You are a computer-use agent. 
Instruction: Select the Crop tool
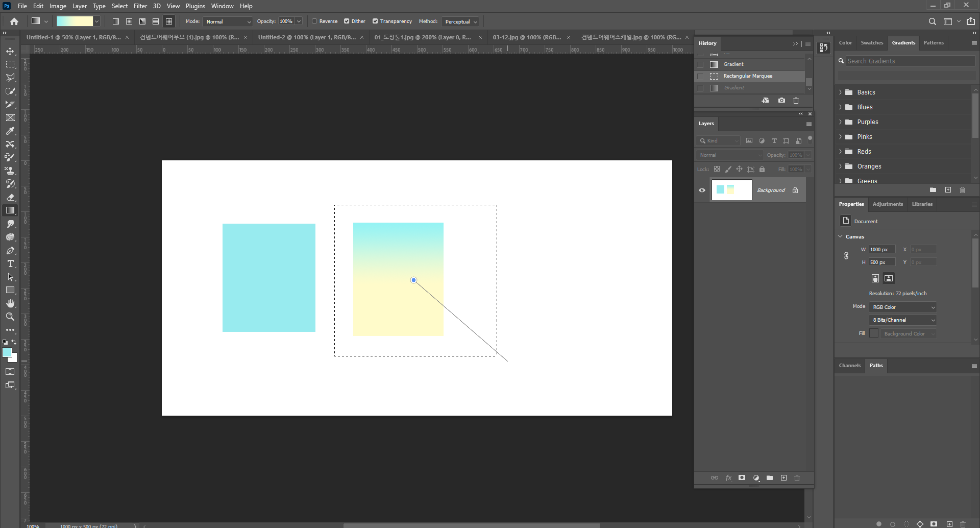pos(10,104)
